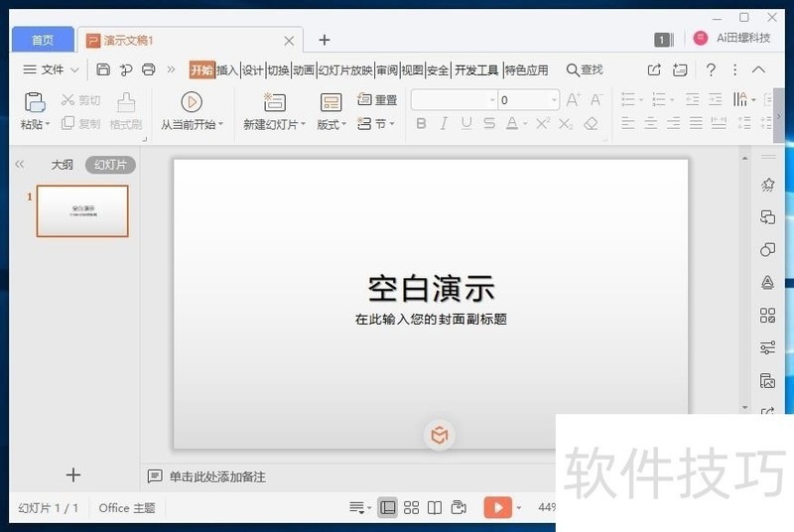Switch to reading view icon

point(435,508)
